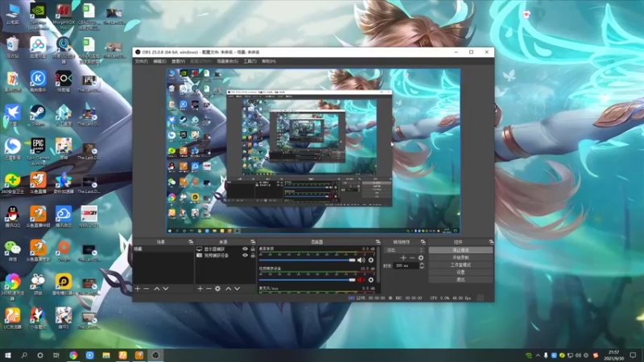Increase transition duration with up arrow
The image size is (644, 362).
pos(421,264)
